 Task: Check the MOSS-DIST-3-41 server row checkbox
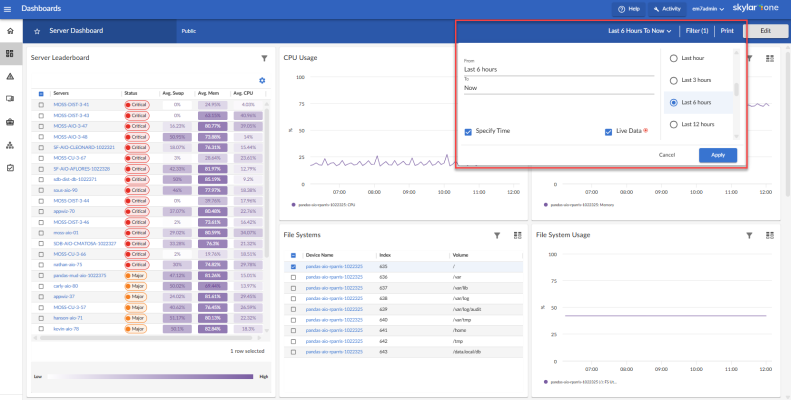coord(41,104)
